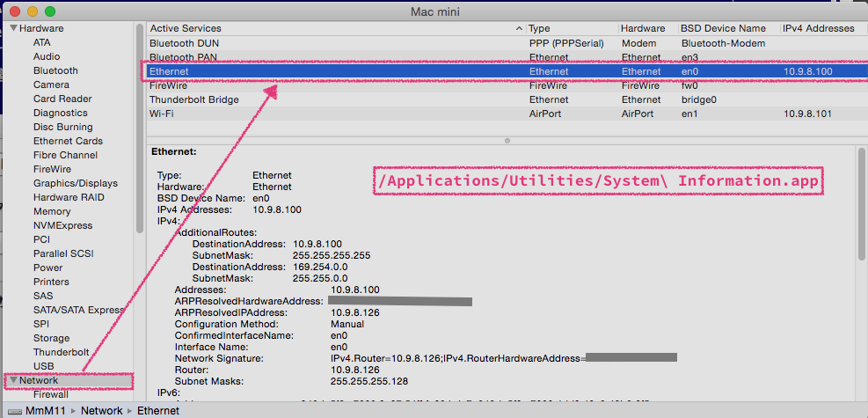Viewport: 868px width, 418px height.
Task: Choose Card Reader in sidebar
Action: click(62, 99)
